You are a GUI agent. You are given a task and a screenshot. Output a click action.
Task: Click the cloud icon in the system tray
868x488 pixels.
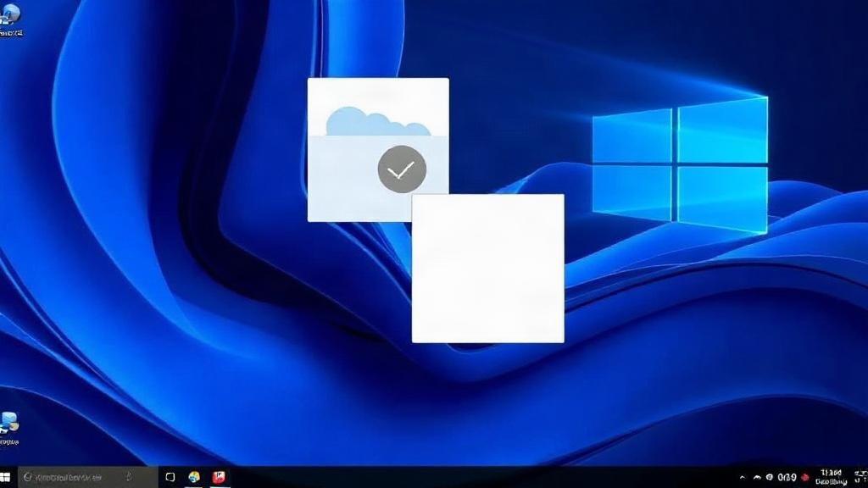point(757,478)
